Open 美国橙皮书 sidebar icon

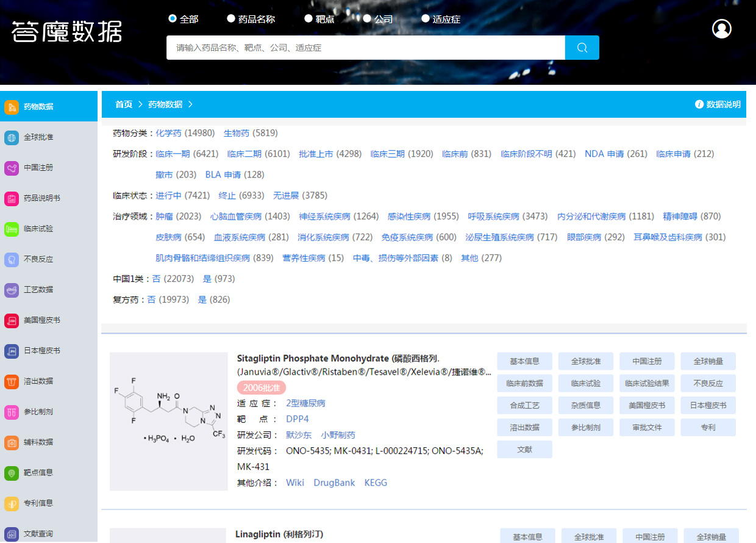point(12,320)
